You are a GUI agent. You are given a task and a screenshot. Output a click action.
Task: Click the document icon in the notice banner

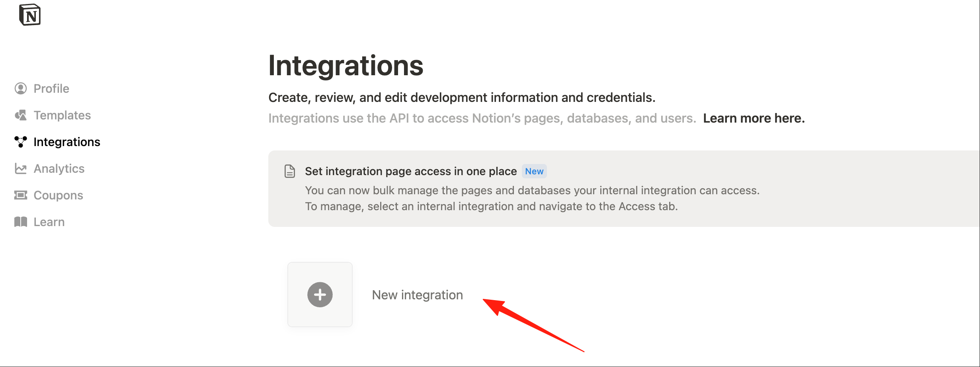click(290, 171)
